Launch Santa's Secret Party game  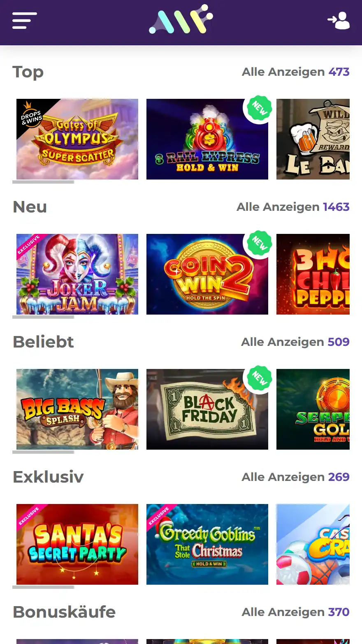(77, 544)
